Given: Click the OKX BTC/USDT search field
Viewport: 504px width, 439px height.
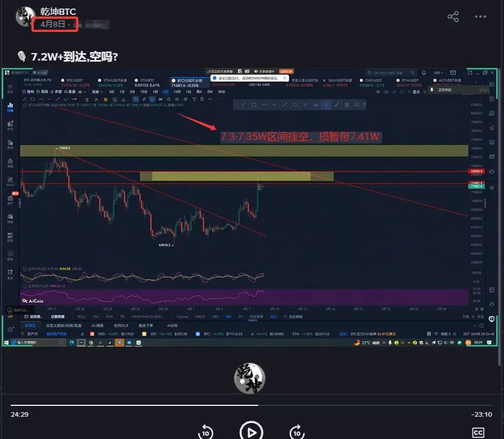Looking at the screenshot, I should coord(391,73).
